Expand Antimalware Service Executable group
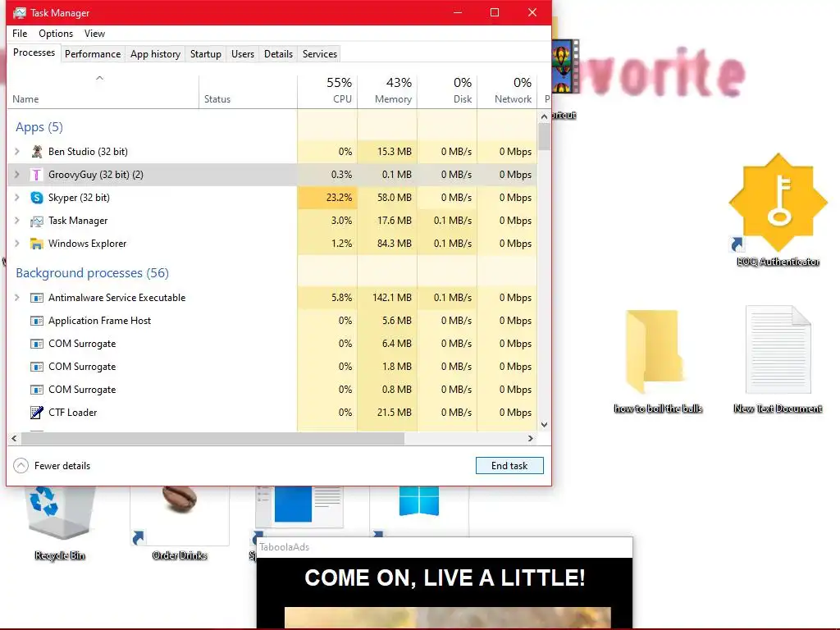Screen dimensions: 840x630 point(17,298)
